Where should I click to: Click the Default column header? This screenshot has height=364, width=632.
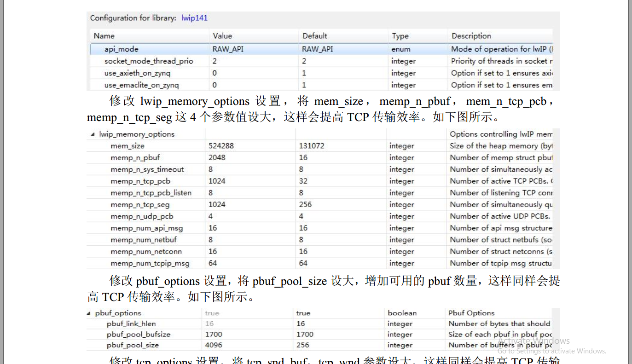315,36
